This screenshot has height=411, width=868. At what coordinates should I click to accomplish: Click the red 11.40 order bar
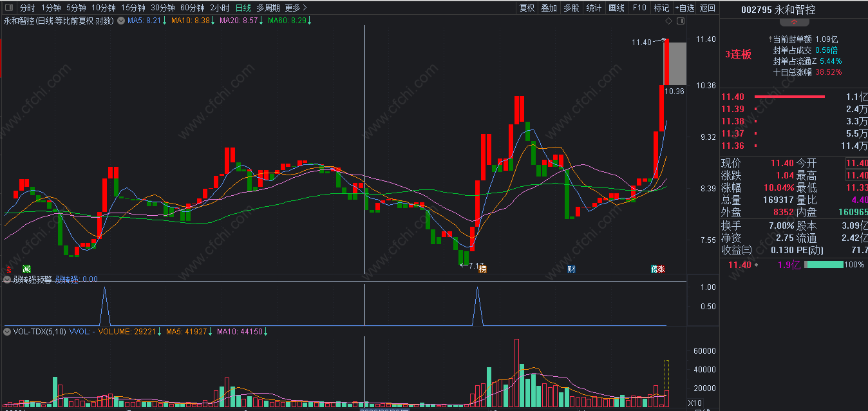[x=789, y=97]
